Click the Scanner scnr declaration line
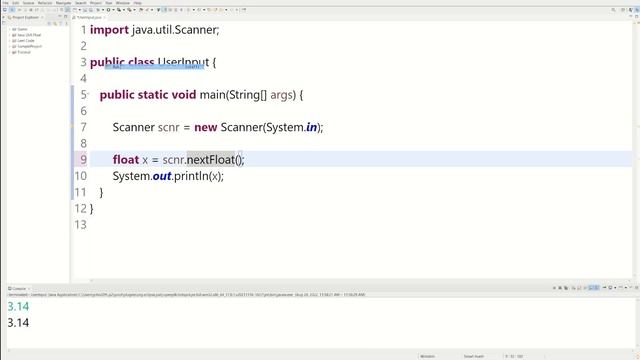This screenshot has height=360, width=640. click(x=218, y=127)
